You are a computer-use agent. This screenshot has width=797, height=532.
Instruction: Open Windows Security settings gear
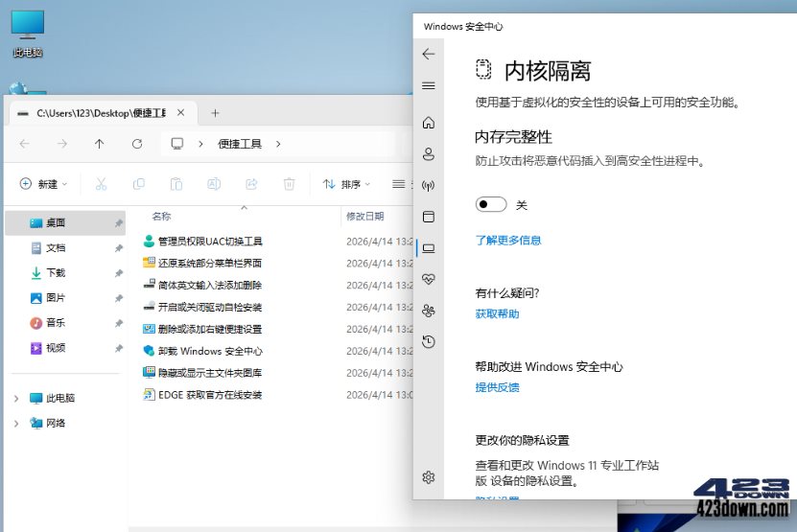pos(429,477)
